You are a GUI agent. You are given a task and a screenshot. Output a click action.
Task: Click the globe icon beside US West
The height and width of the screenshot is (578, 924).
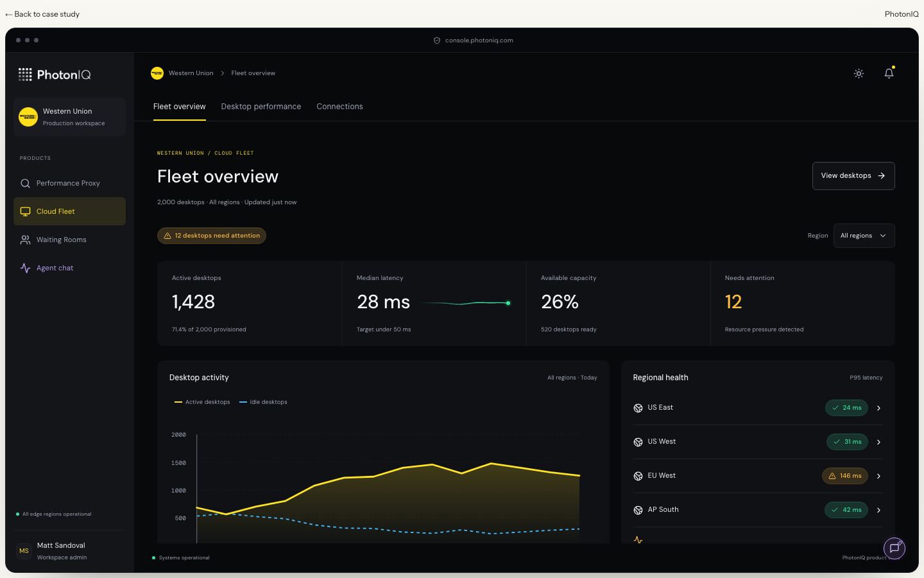pyautogui.click(x=638, y=442)
